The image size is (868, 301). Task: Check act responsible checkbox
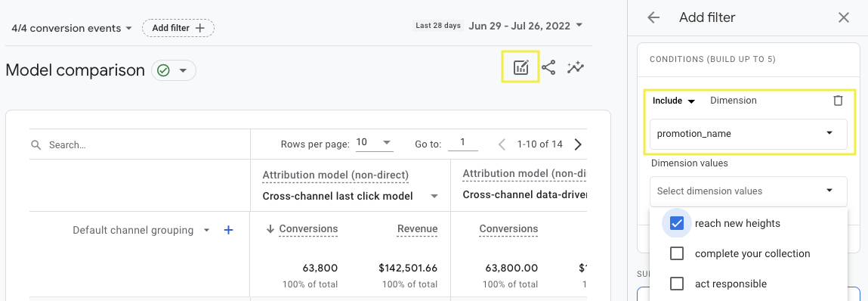(676, 284)
